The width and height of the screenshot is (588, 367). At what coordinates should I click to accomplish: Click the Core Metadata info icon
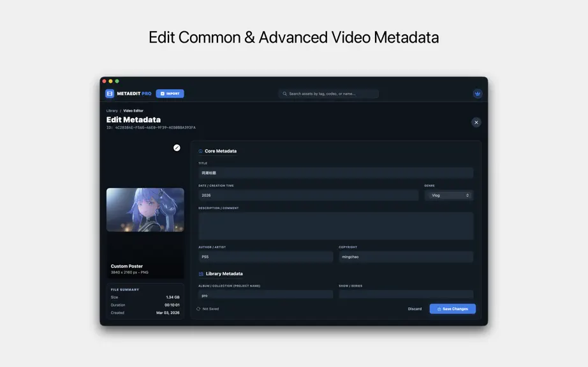[201, 151]
